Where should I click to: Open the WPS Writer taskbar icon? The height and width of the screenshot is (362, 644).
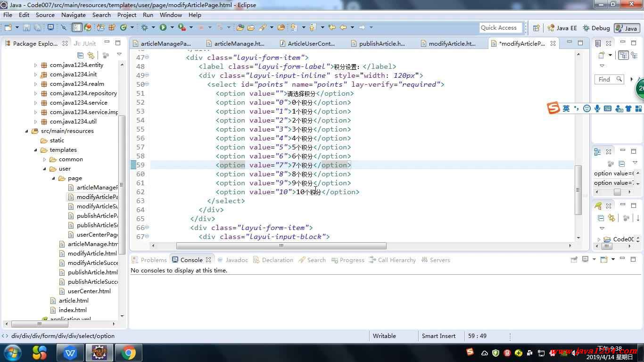70,353
